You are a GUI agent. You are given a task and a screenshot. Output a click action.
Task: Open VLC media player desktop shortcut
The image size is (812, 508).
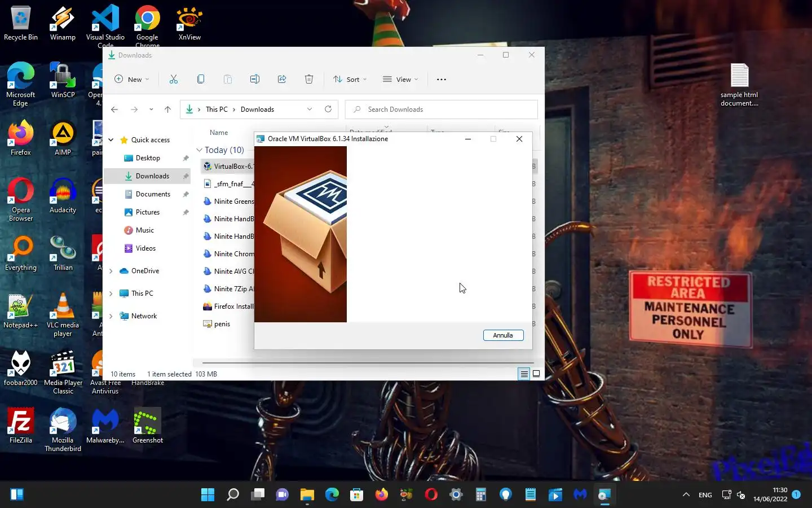click(63, 314)
